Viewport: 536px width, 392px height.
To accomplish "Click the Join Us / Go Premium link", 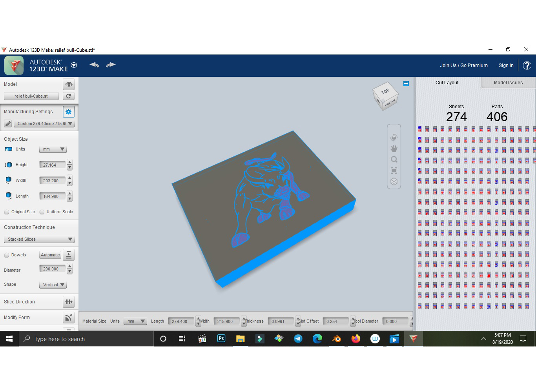I will point(464,65).
